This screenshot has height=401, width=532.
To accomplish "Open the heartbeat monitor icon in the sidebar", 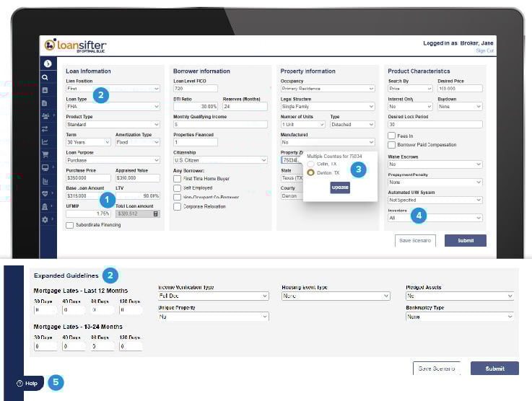I will 45,193.
